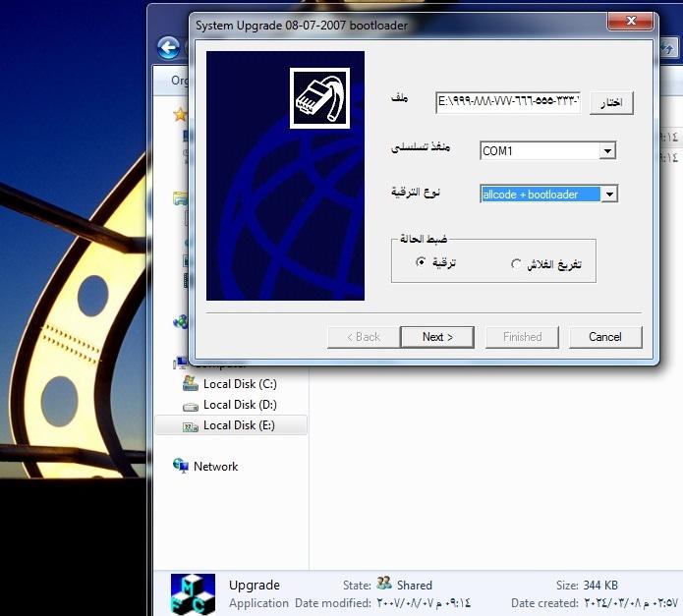
Task: Click the file path input field
Action: (x=508, y=102)
